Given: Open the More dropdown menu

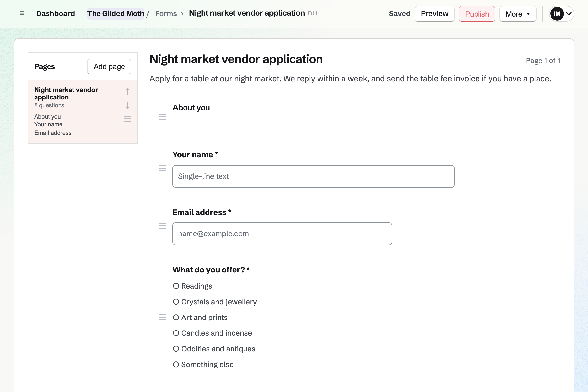Looking at the screenshot, I should [x=517, y=14].
